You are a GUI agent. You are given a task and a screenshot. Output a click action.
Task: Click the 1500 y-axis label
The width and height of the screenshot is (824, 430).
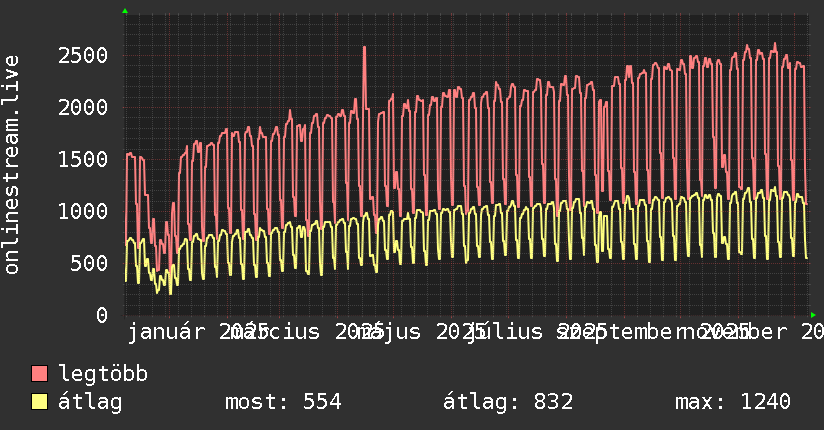click(83, 159)
